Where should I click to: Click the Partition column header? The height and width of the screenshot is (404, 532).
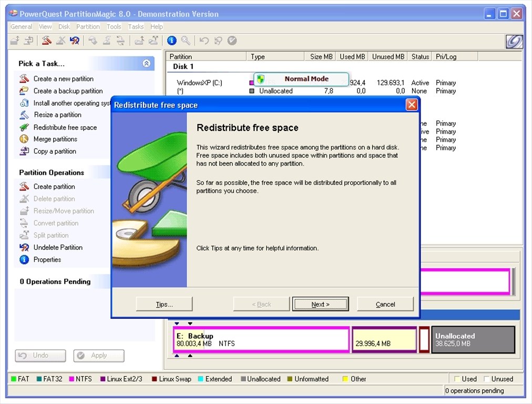point(206,56)
